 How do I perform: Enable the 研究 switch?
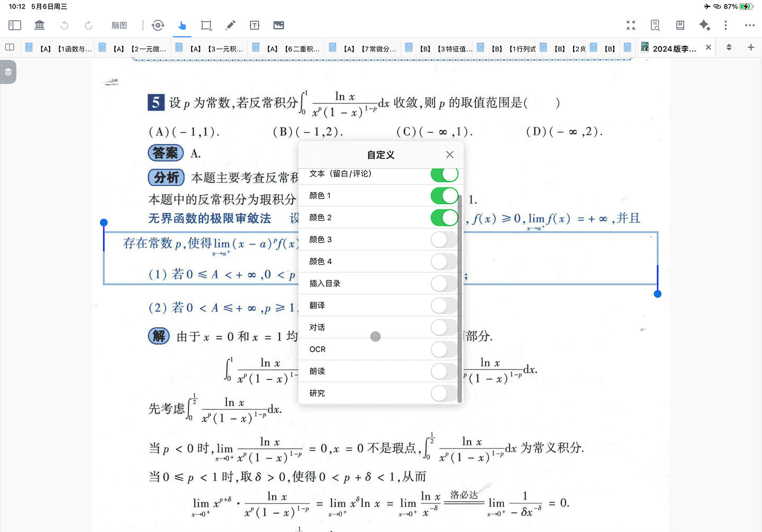tap(444, 393)
